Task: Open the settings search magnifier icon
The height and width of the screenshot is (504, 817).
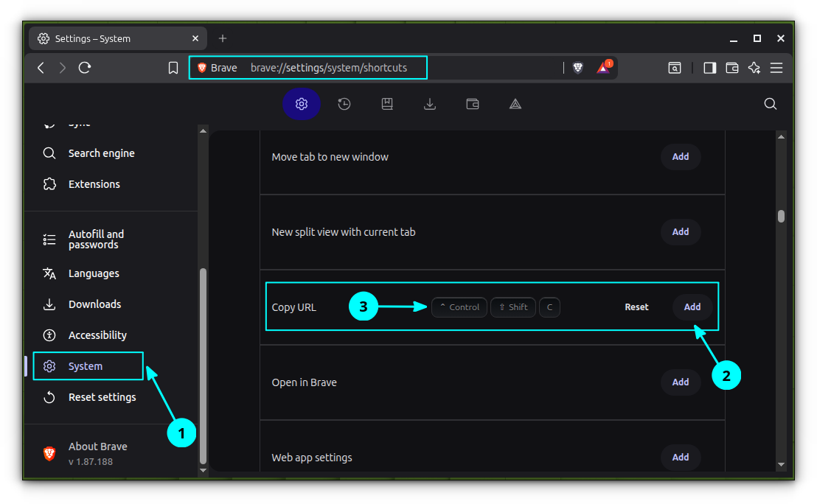Action: [770, 104]
